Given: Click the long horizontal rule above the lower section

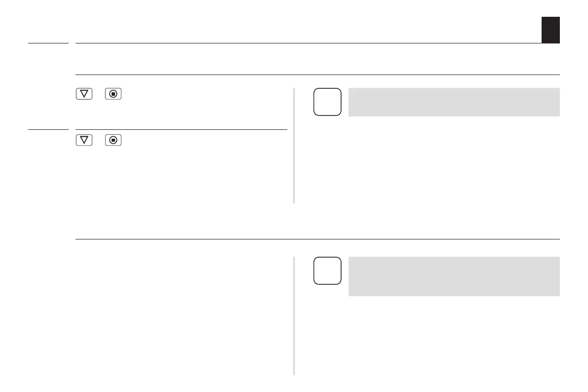Looking at the screenshot, I should tap(317, 239).
